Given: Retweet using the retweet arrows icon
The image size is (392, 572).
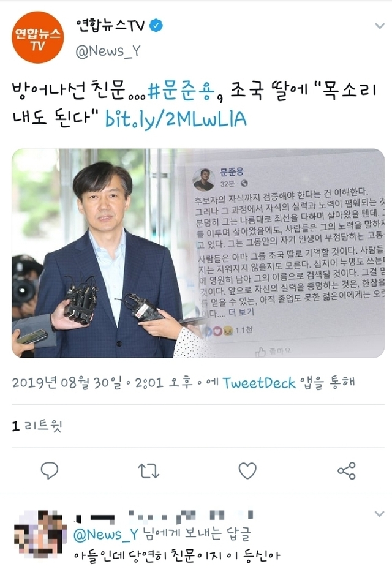Looking at the screenshot, I should click(149, 470).
